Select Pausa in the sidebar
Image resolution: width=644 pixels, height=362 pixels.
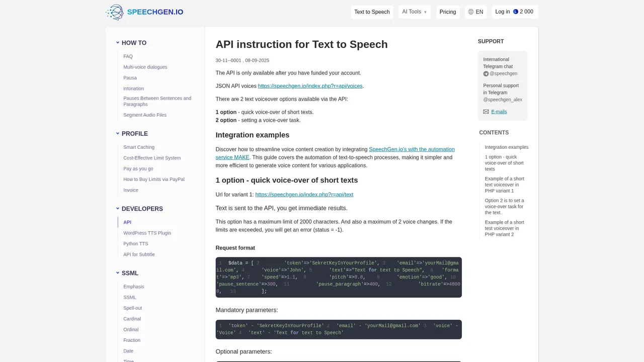click(x=130, y=78)
